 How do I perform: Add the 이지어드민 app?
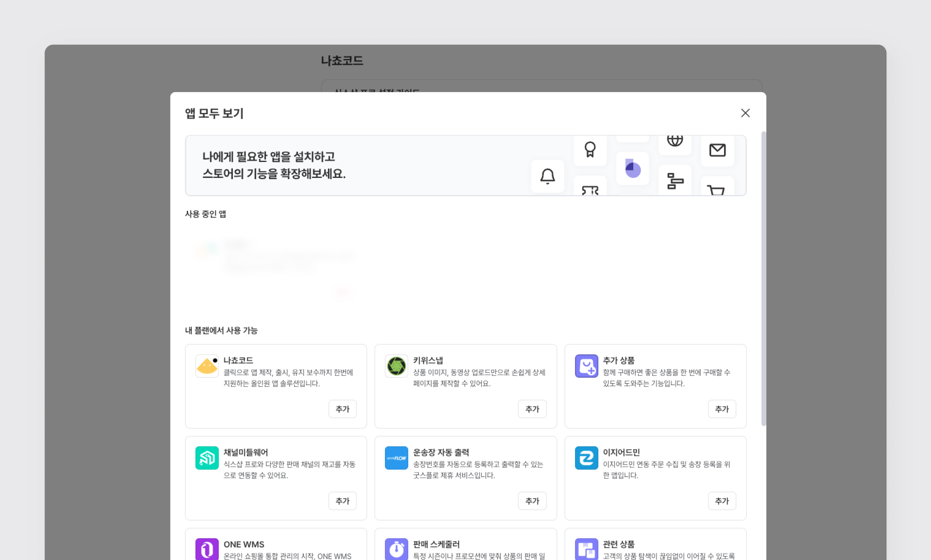pos(722,501)
